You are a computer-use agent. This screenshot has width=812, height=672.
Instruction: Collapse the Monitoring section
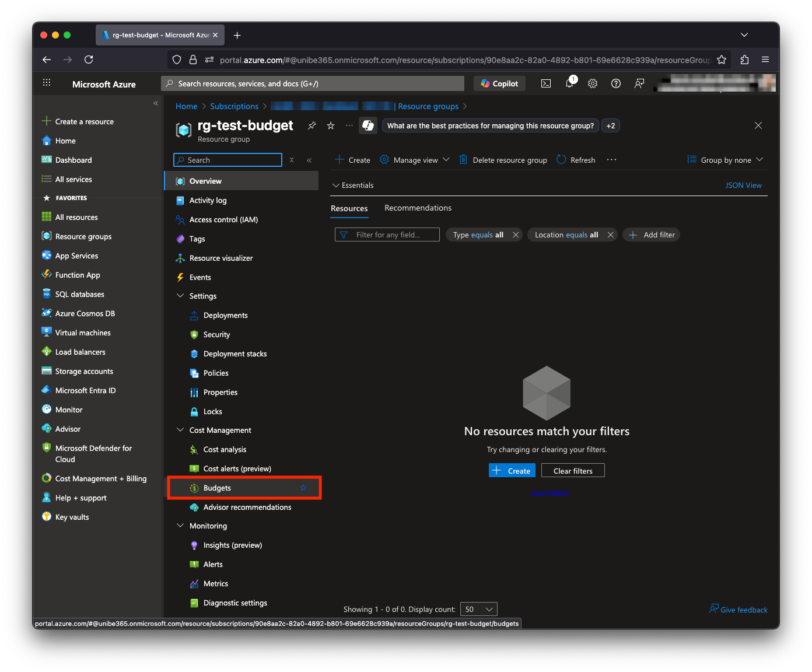(180, 526)
